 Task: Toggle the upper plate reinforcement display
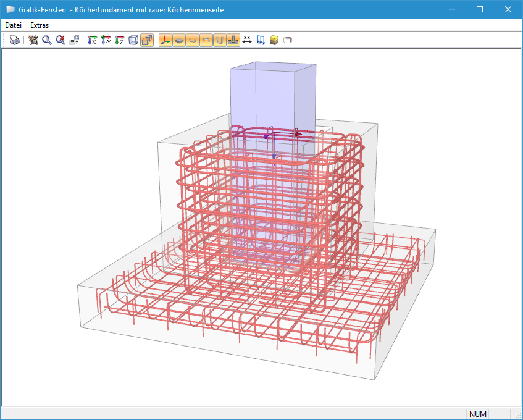[206, 40]
